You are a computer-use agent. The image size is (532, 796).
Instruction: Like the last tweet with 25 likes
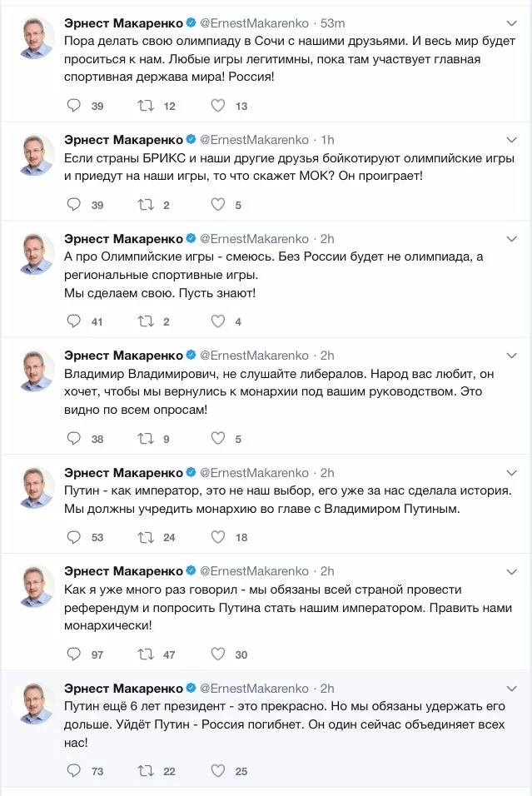pyautogui.click(x=218, y=771)
